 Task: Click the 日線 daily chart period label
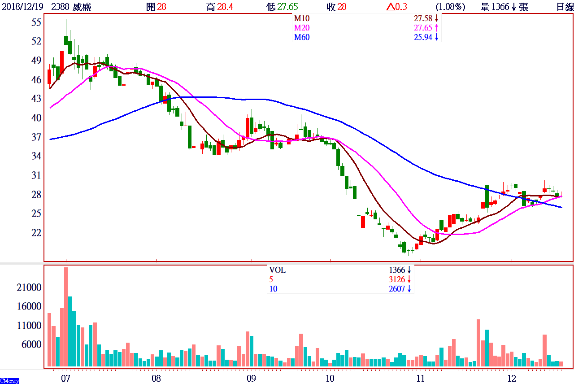pos(563,7)
